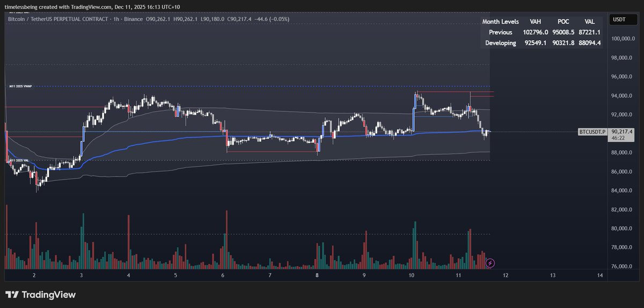
Task: Click date 11 on the time axis
Action: tap(458, 275)
